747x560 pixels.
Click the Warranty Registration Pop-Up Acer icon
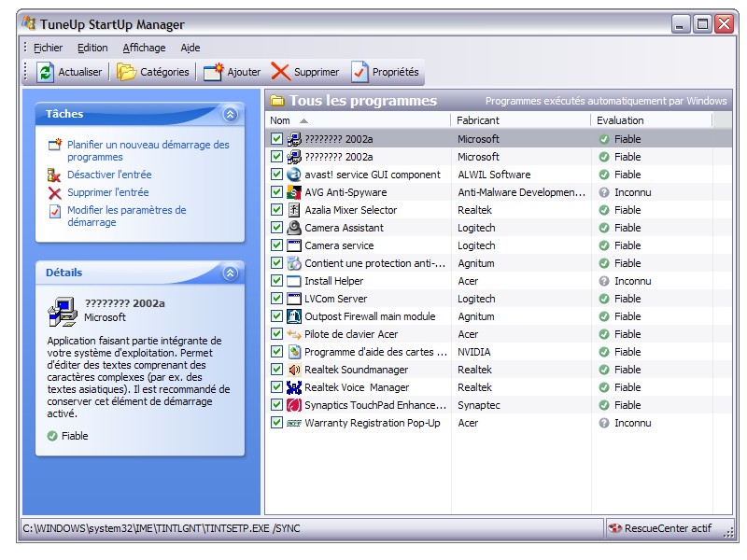click(x=294, y=423)
